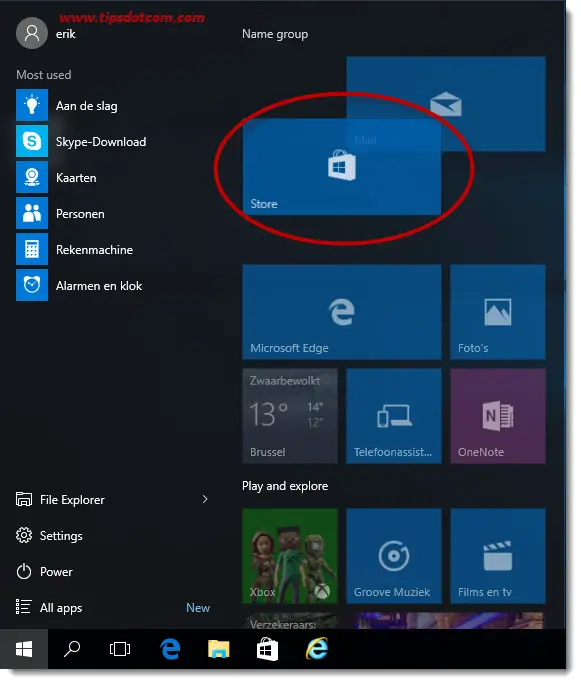The width and height of the screenshot is (581, 684).
Task: Expand the File Explorer jump list arrow
Action: (x=205, y=499)
